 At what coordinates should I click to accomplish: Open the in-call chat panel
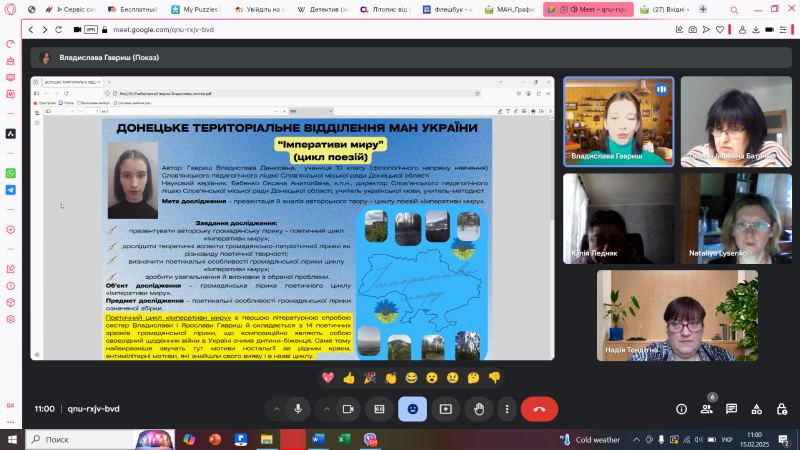click(731, 408)
